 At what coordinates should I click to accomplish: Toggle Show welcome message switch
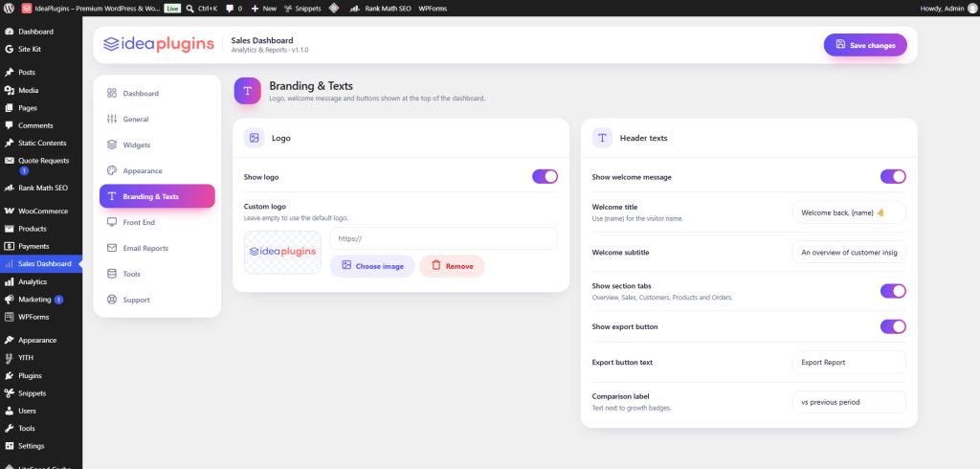[893, 176]
